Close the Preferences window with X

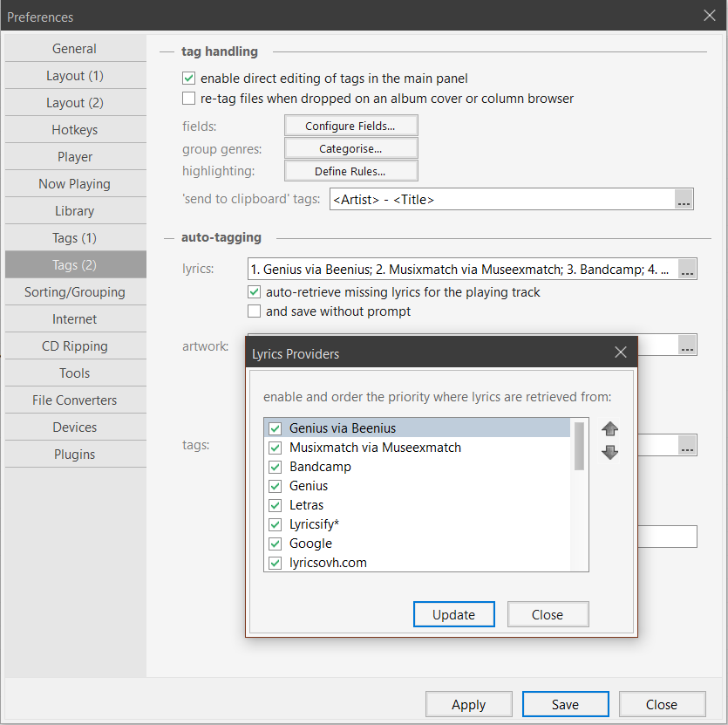pyautogui.click(x=710, y=16)
